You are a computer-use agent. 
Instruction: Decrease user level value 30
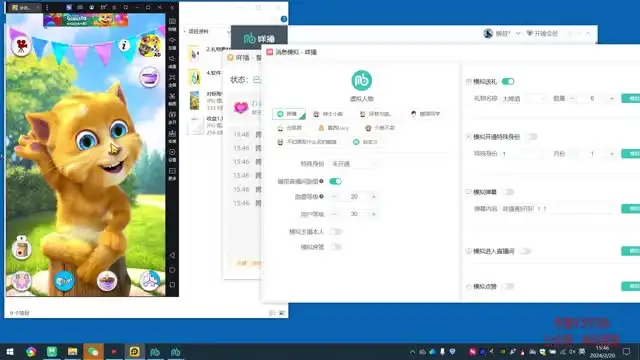pos(334,214)
